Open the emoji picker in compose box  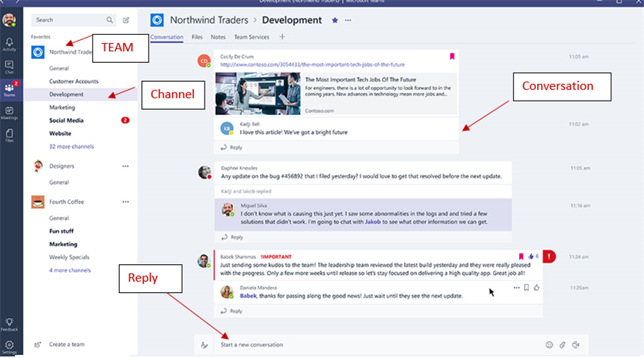coord(549,345)
